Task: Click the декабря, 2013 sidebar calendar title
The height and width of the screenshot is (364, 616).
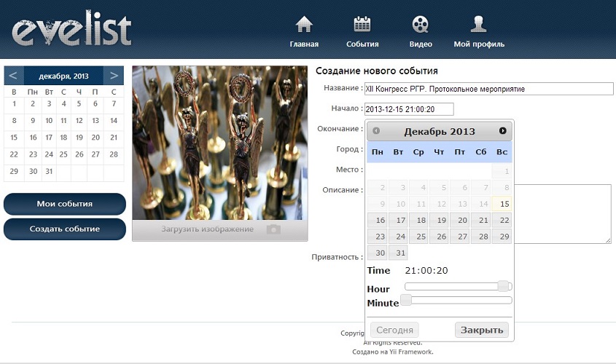Action: [x=63, y=76]
